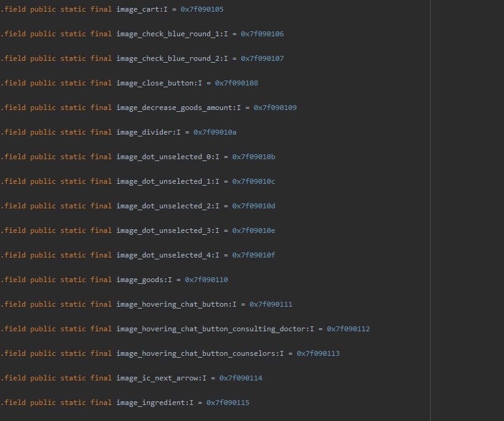Select image_hovering_chat_button_consulting_doctor identifier

211,329
